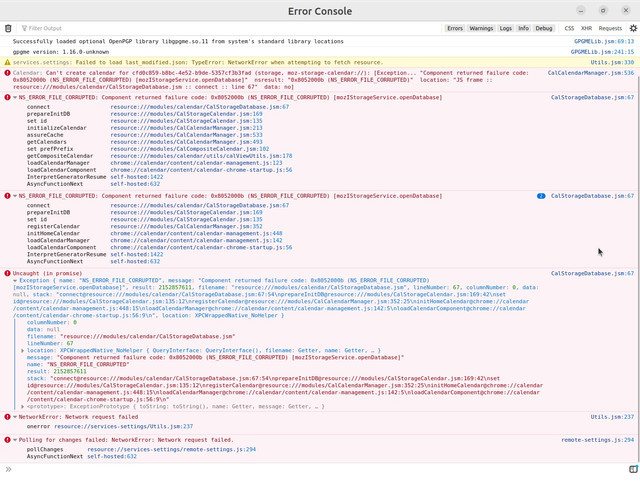Open calendar-management.js:448 in initHomeCalendar frame
This screenshot has width=640, height=485.
196,233
